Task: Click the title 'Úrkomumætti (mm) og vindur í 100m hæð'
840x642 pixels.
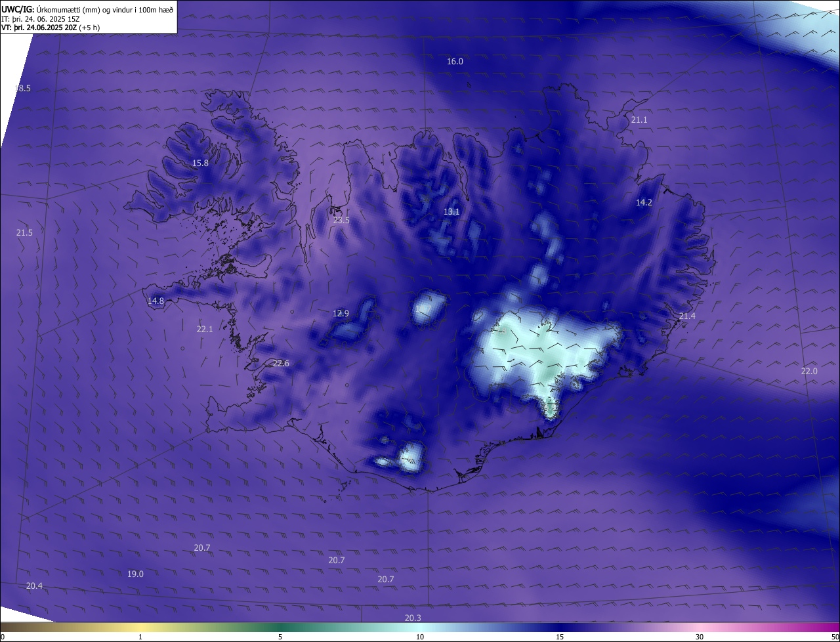Action: [105, 9]
